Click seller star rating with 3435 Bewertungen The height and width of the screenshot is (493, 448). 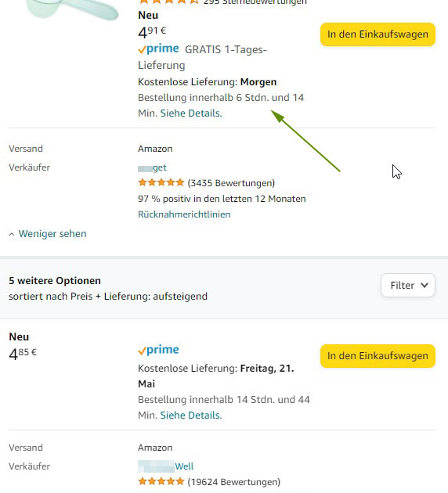click(161, 182)
